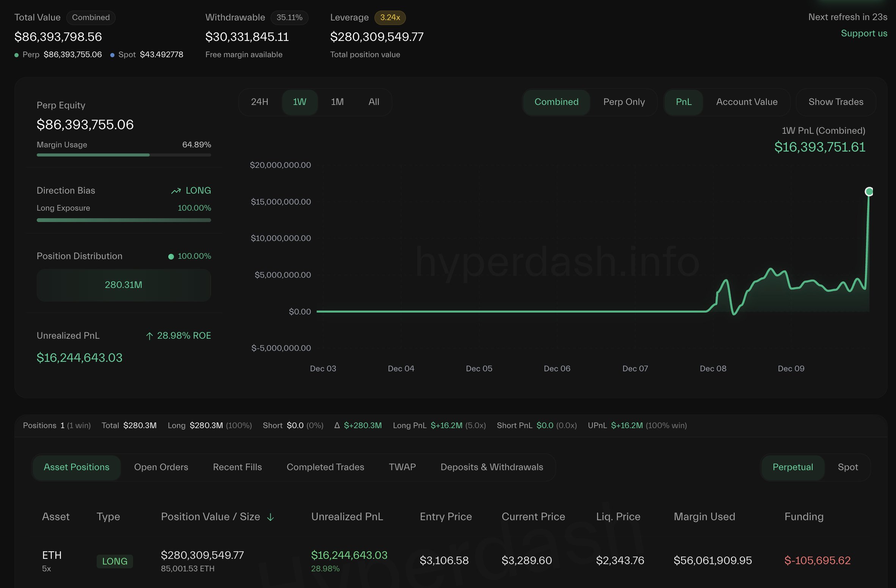
Task: Click the sort arrow on Position Value column
Action: (271, 517)
